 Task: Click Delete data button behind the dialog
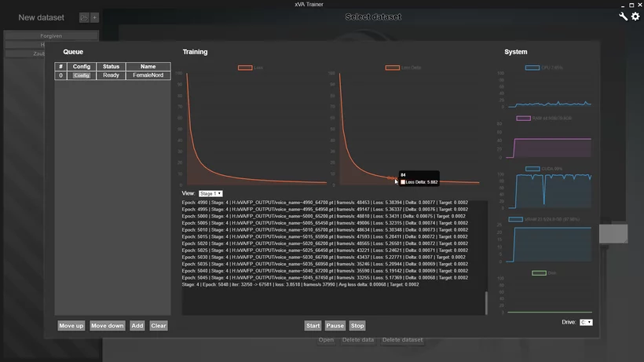click(358, 340)
